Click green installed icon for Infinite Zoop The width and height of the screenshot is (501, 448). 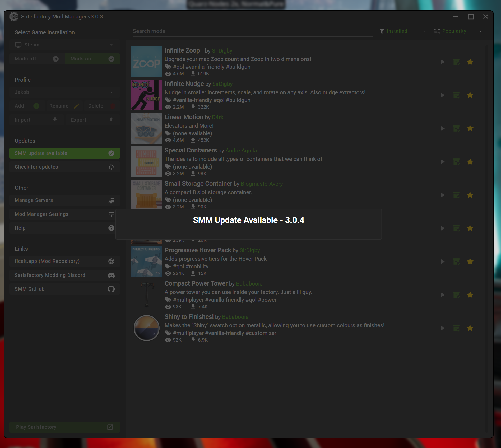(456, 62)
